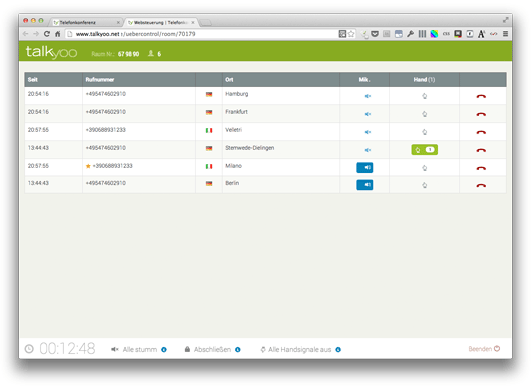
Task: Open the font A extension icon
Action: [x=481, y=34]
